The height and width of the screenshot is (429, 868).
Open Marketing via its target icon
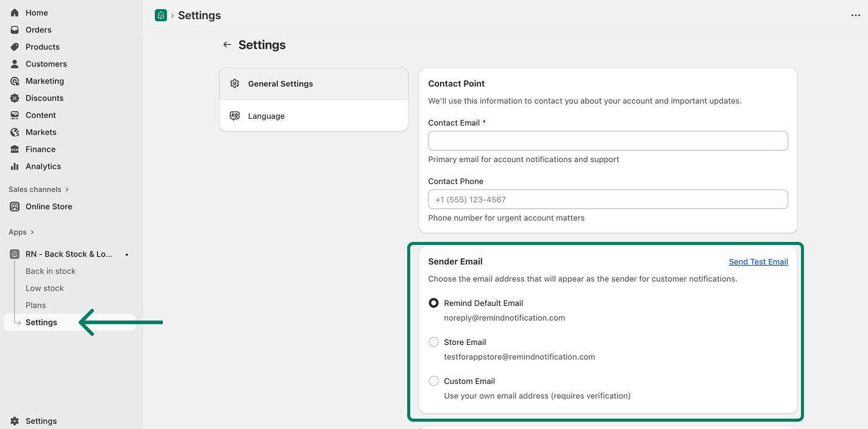pyautogui.click(x=15, y=81)
